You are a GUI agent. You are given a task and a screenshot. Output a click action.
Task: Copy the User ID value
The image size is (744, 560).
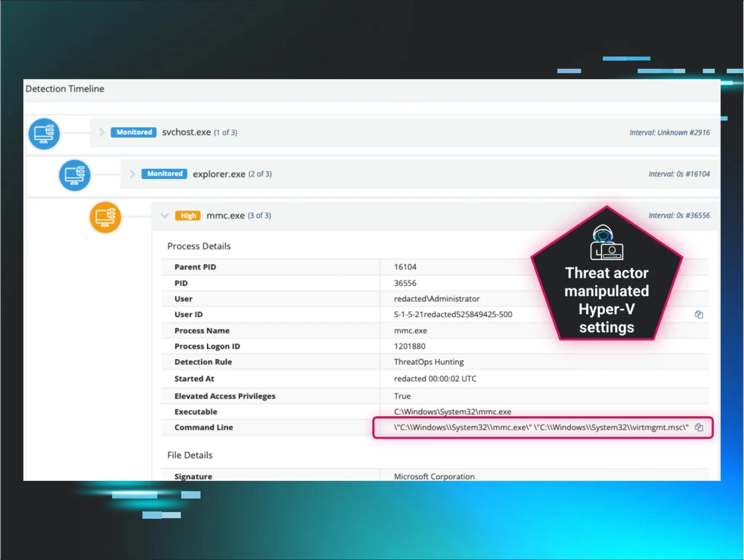(699, 315)
